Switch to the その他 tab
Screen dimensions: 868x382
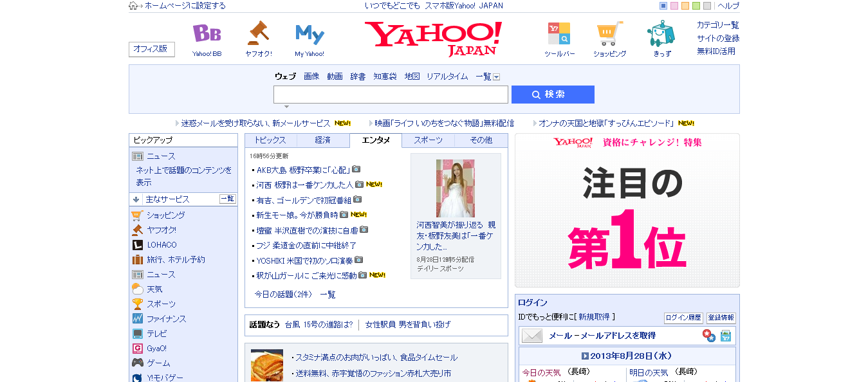(x=481, y=140)
